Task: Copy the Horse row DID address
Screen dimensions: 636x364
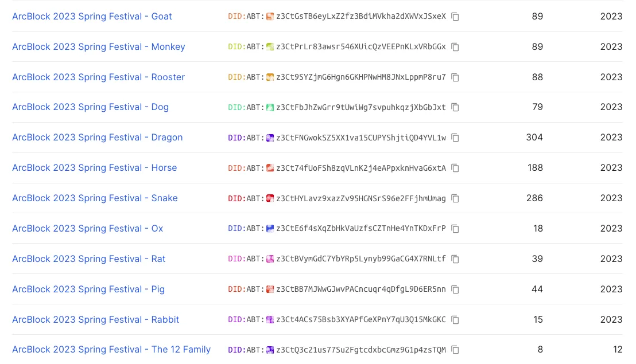Action: (x=455, y=168)
